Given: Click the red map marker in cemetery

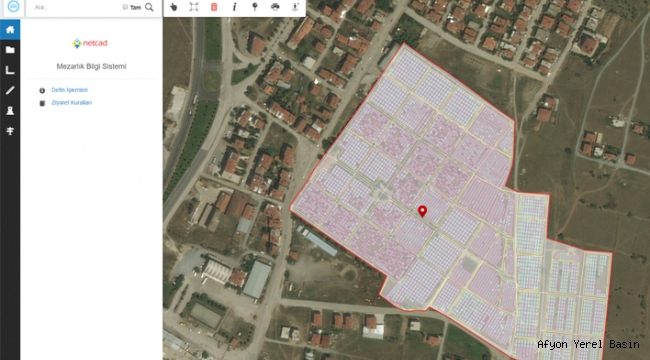Looking at the screenshot, I should pyautogui.click(x=422, y=211).
